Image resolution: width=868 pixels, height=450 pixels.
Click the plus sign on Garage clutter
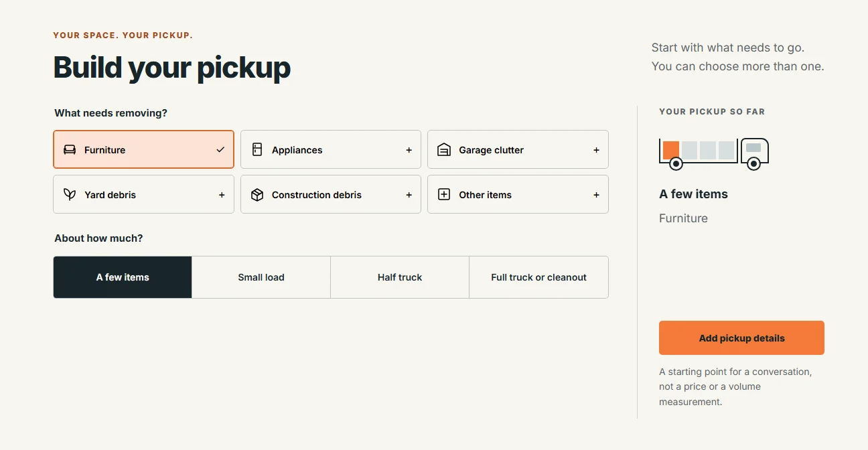pos(596,150)
